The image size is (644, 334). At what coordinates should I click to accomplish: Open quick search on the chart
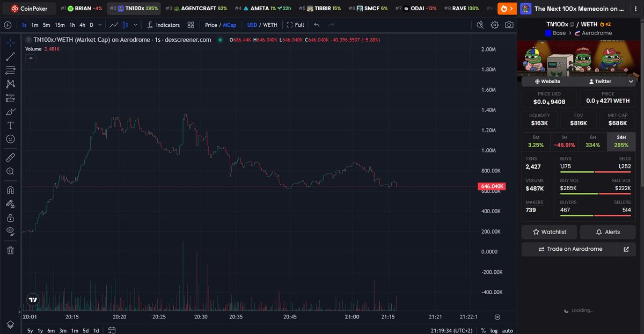481,25
